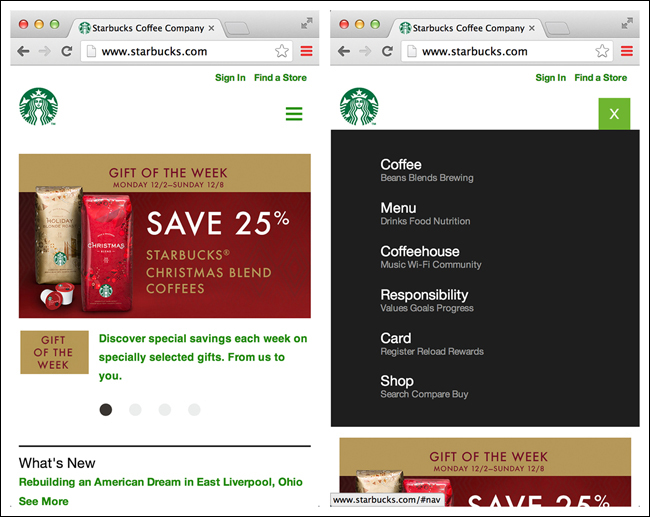Select the fourth carousel dot
The width and height of the screenshot is (650, 517).
tap(194, 410)
